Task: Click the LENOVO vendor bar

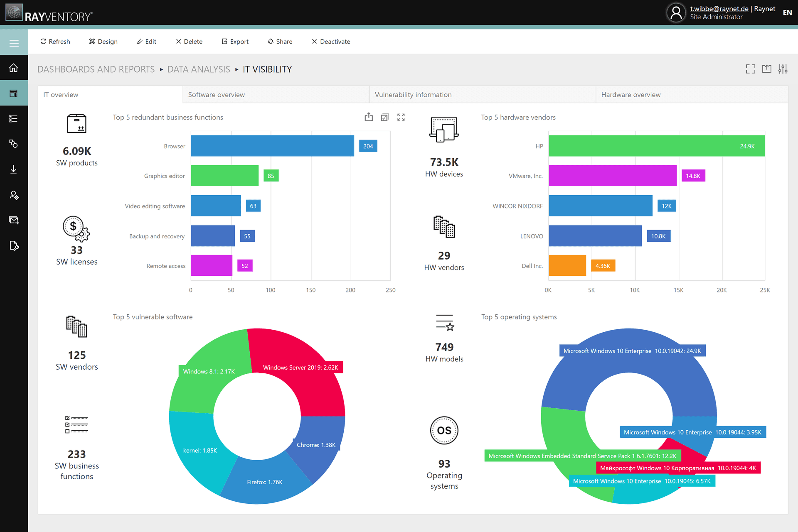Action: (595, 236)
